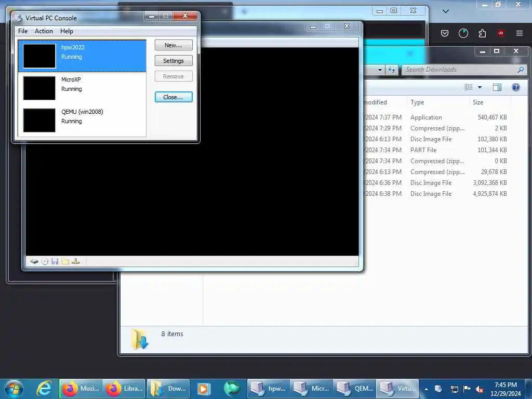Click the QEMU (win2008) machine thumbnail
Image resolution: width=532 pixels, height=399 pixels.
coord(39,120)
